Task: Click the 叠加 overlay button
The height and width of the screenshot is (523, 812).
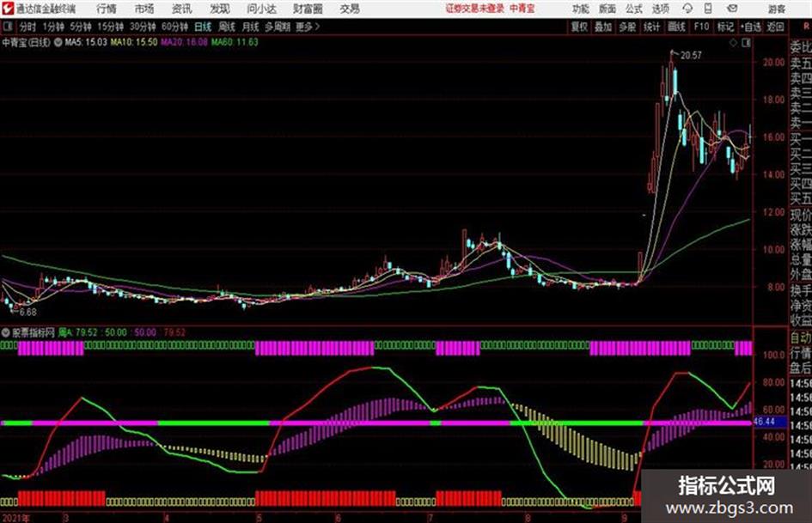Action: point(603,27)
